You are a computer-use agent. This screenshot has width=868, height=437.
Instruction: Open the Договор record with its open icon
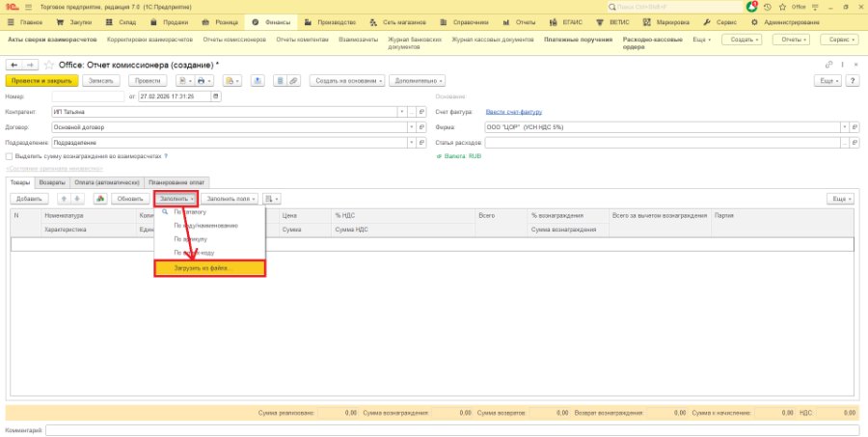click(x=421, y=127)
